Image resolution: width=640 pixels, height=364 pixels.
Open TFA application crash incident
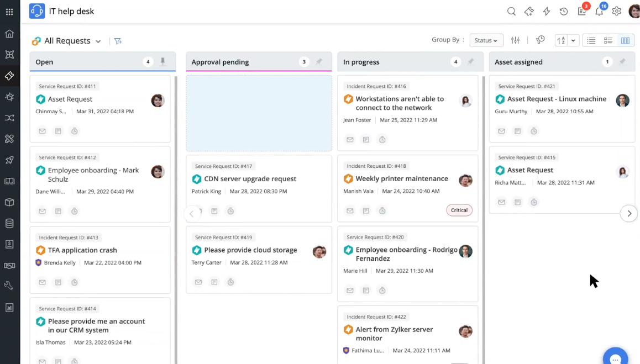82,250
